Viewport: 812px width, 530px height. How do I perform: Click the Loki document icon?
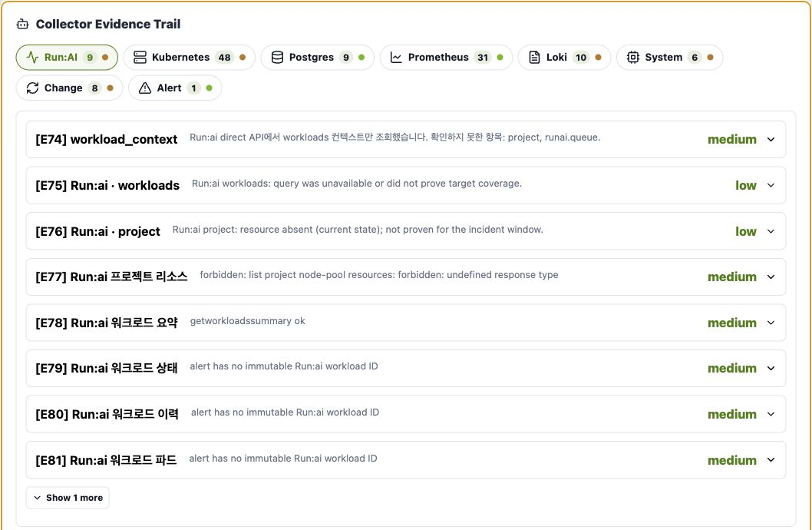coord(534,57)
